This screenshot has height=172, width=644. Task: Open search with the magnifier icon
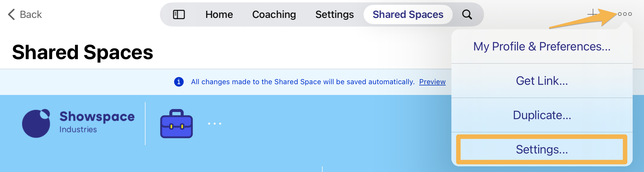tap(467, 14)
